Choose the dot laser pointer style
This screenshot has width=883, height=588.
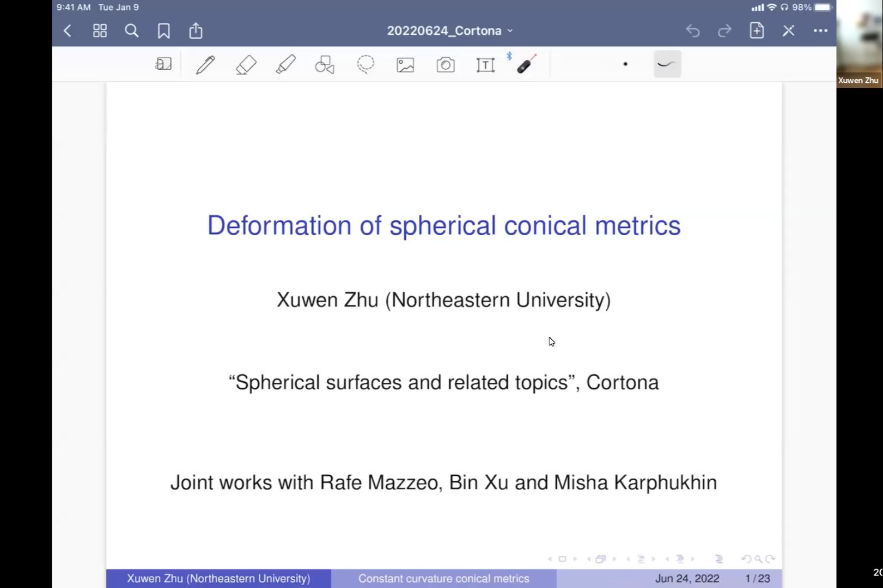(625, 64)
